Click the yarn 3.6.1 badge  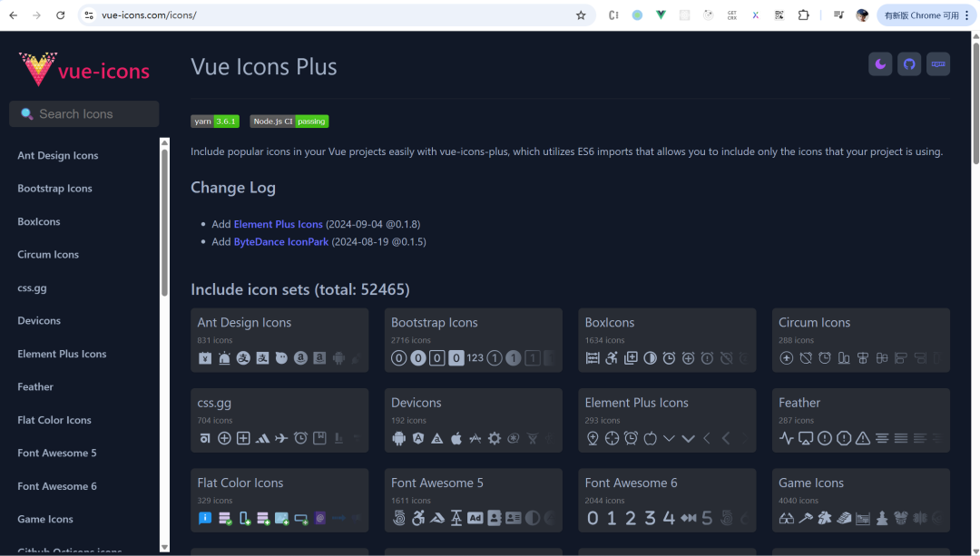tap(215, 122)
